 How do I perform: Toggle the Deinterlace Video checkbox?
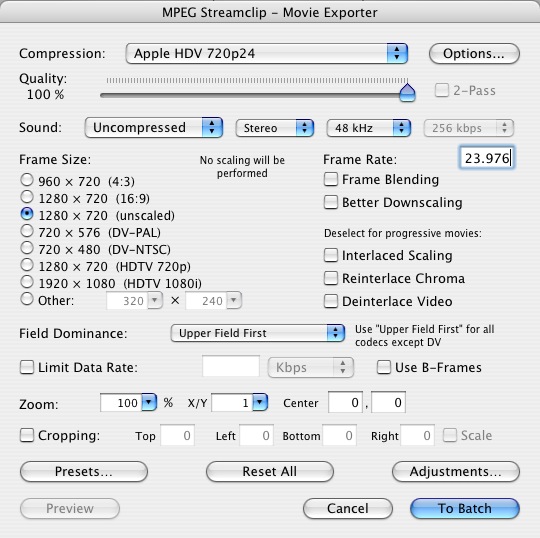[x=331, y=301]
